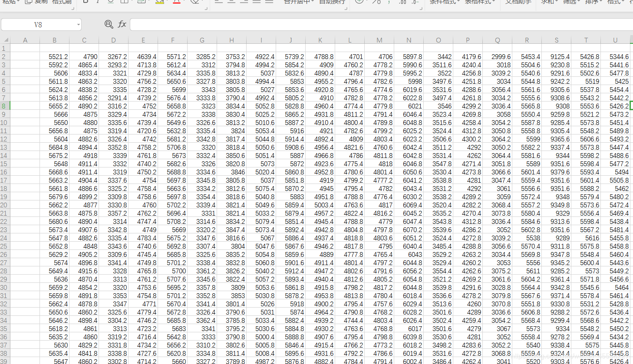Open the 条件格式 dropdown

pos(445,2)
